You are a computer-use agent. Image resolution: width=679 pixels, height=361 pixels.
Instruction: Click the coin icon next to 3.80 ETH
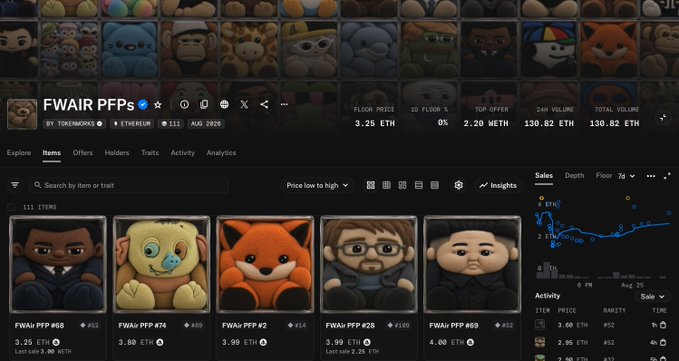click(160, 342)
